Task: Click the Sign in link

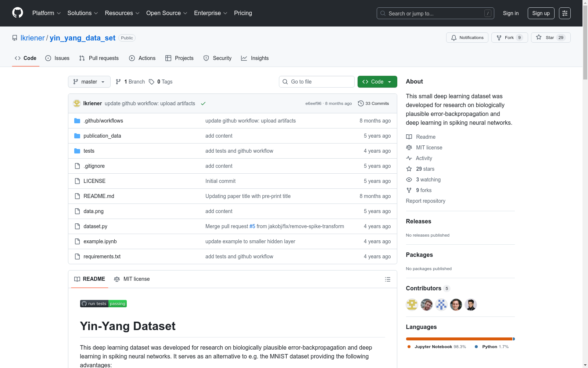Action: point(511,13)
